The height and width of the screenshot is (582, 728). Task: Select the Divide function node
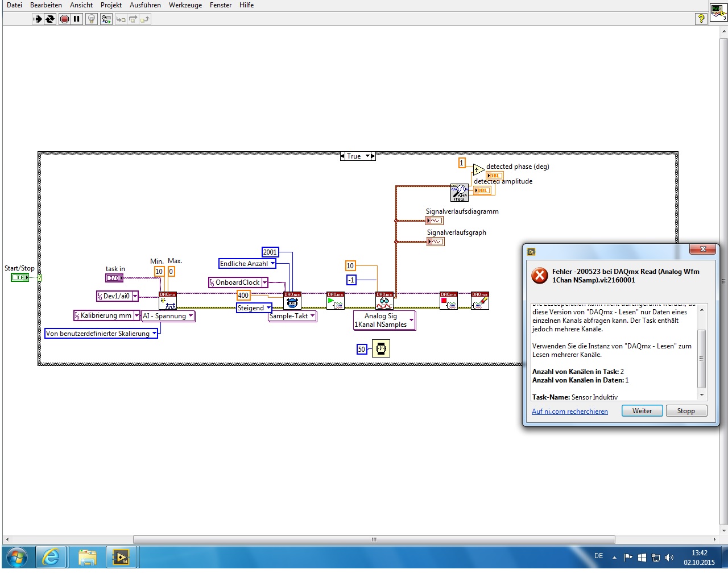pyautogui.click(x=478, y=169)
